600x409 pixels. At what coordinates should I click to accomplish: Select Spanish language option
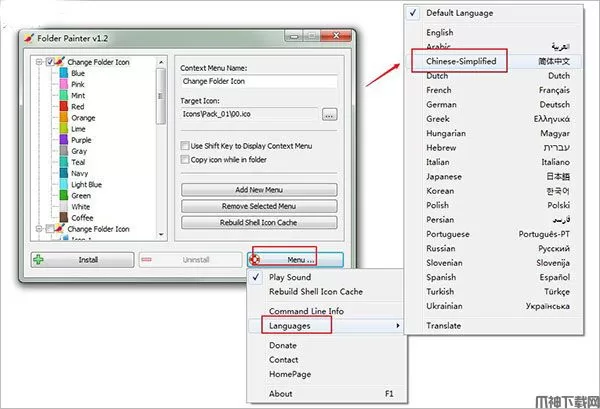click(494, 277)
